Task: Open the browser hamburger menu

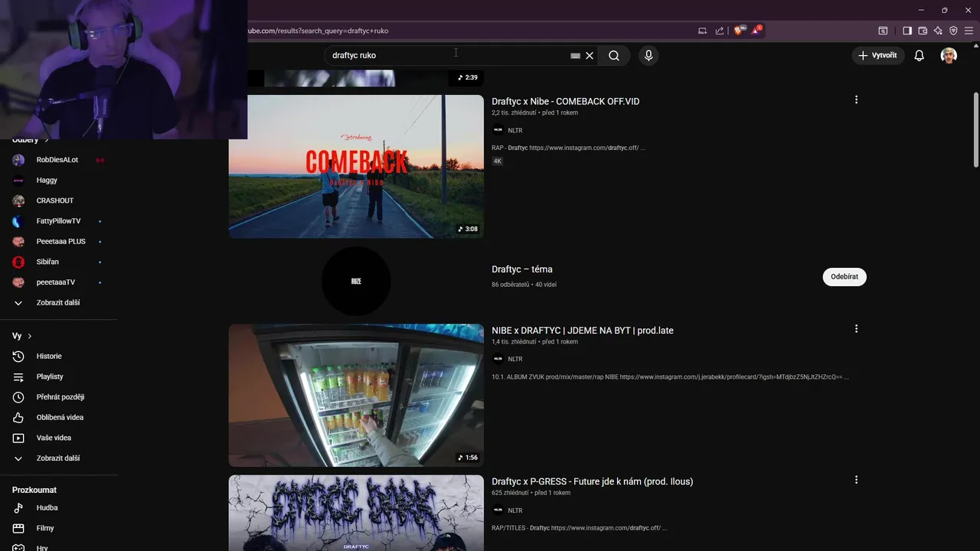Action: pos(969,31)
